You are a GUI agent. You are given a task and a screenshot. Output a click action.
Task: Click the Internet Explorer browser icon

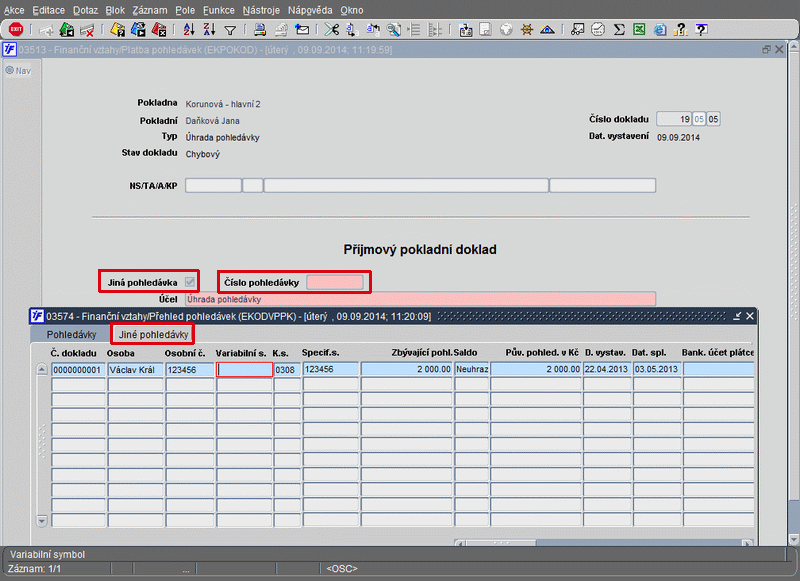(660, 30)
